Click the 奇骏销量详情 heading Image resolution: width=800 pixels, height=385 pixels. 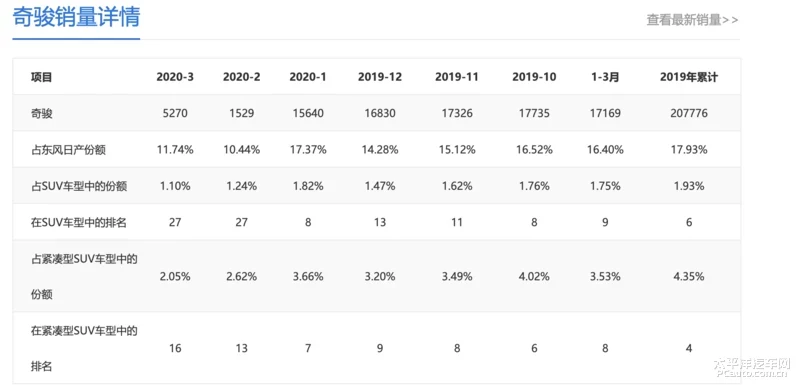76,17
